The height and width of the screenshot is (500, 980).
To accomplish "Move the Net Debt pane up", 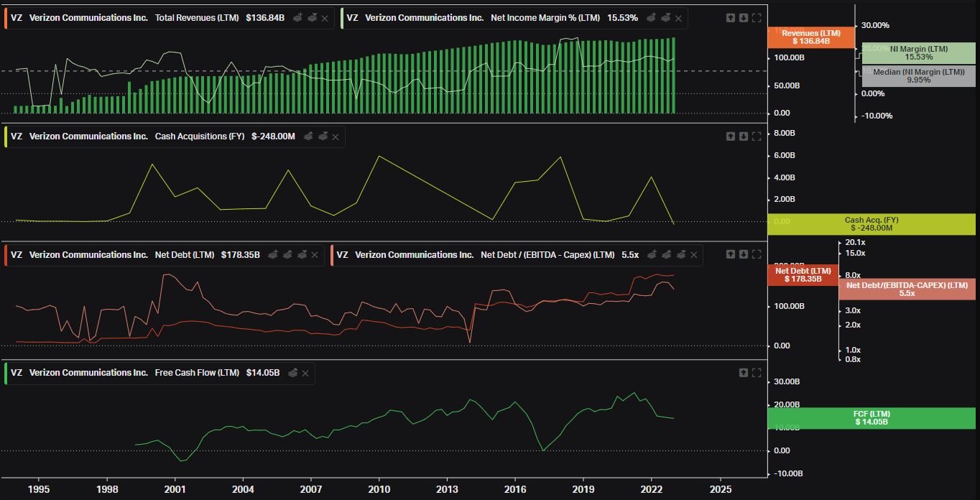I will (731, 255).
